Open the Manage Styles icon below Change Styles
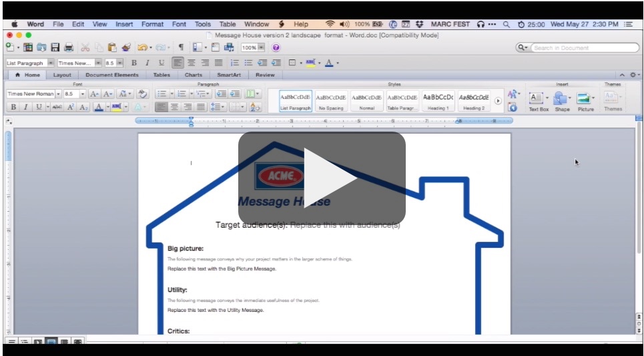 click(512, 108)
